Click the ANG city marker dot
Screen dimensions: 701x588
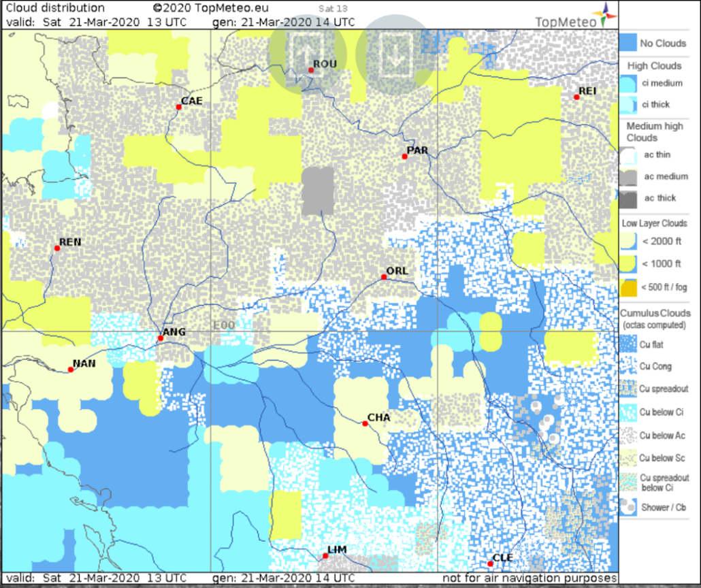pyautogui.click(x=161, y=338)
